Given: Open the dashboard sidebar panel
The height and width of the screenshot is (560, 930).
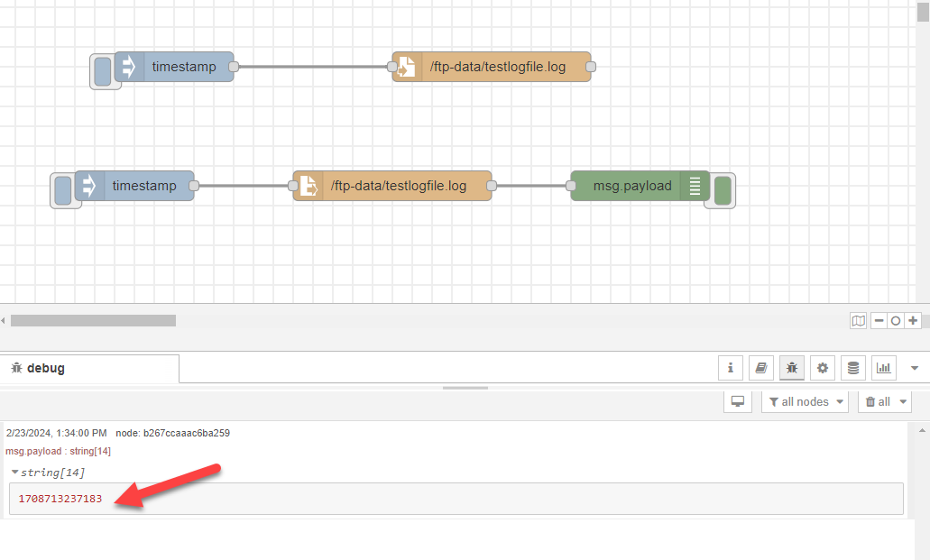Looking at the screenshot, I should click(884, 368).
